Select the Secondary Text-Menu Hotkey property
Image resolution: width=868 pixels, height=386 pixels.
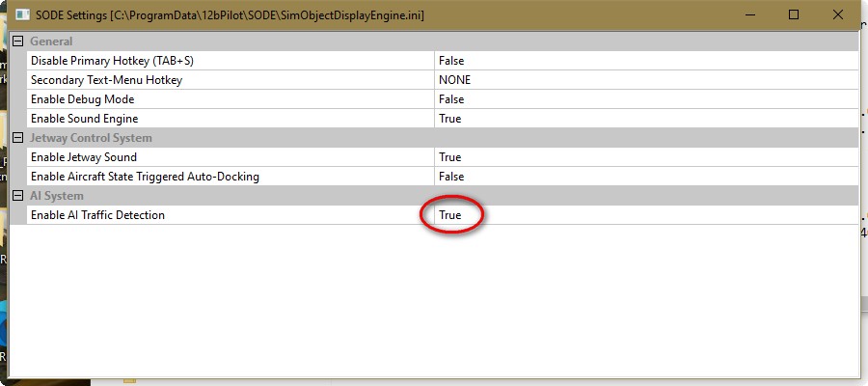click(231, 80)
